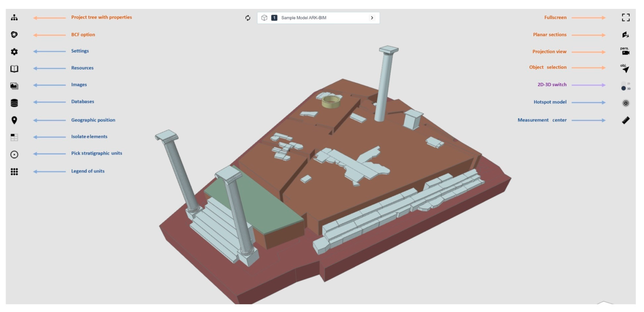644x312 pixels.
Task: Expand the Sample Model ARK-BIM chevron
Action: (x=372, y=18)
